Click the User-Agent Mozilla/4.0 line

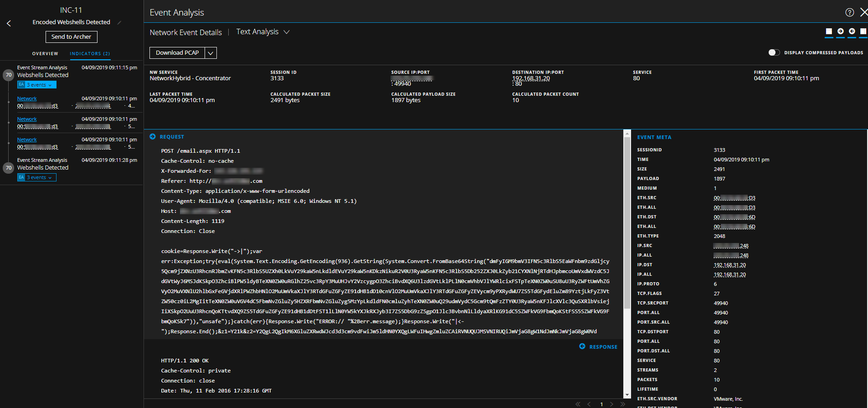coord(259,201)
